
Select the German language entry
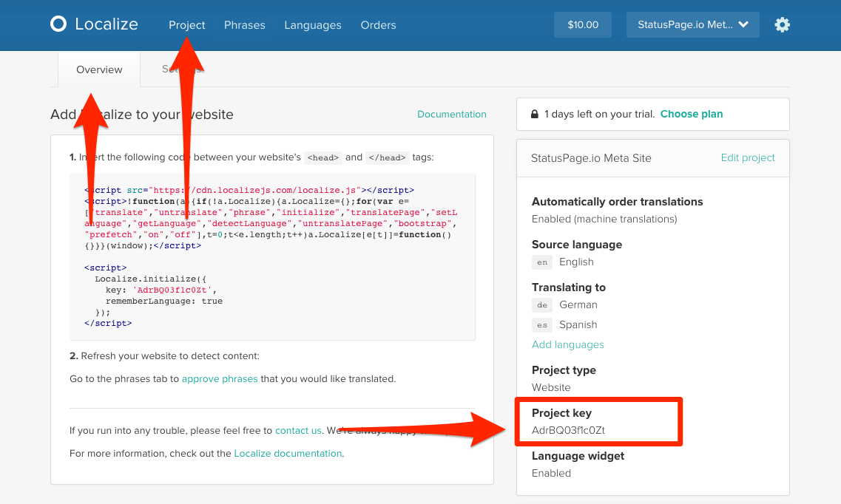[578, 304]
